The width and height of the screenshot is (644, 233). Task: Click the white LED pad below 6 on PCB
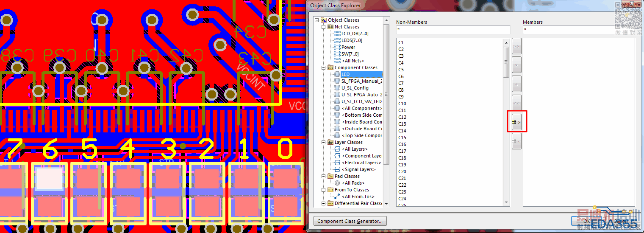tap(50, 178)
